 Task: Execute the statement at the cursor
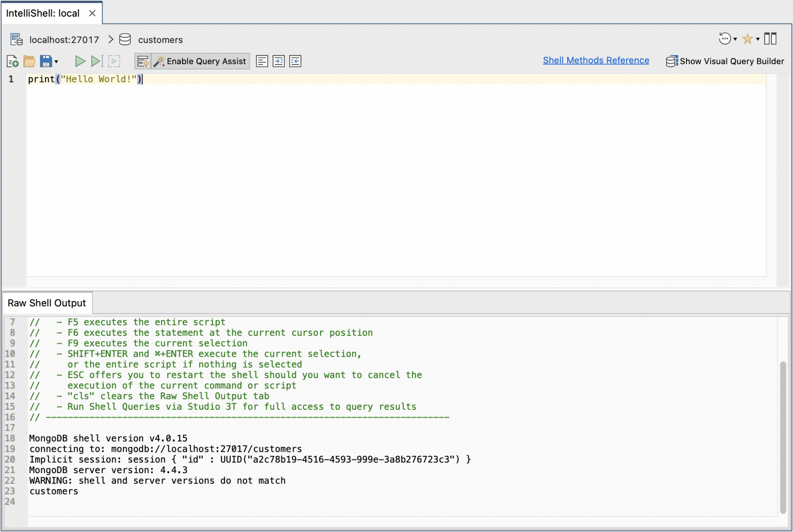96,61
